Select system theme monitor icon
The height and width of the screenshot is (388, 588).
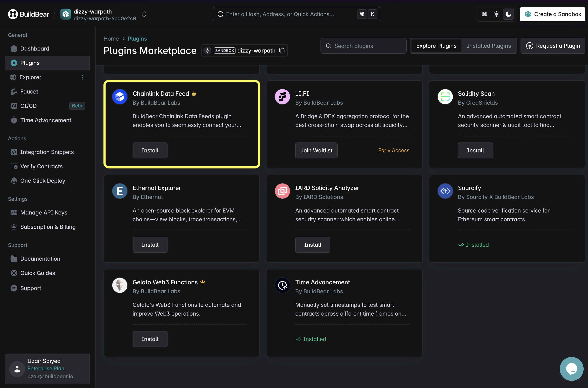click(484, 14)
